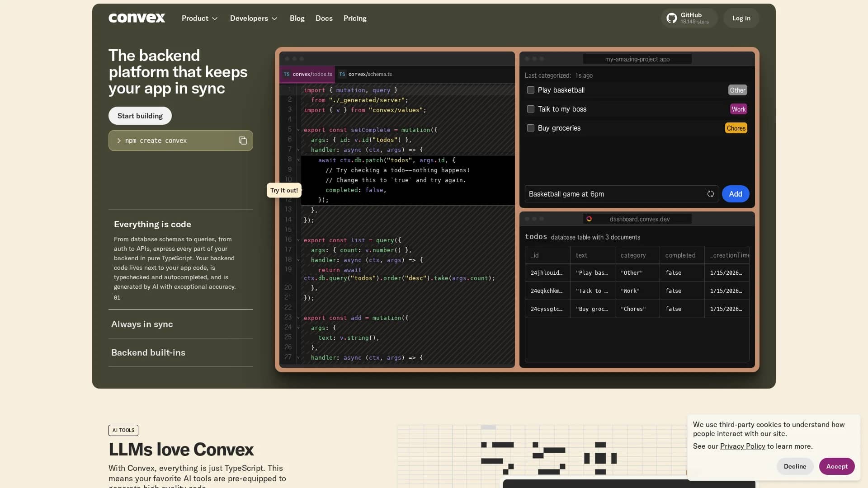The width and height of the screenshot is (868, 488).
Task: Open the Blog page
Action: [297, 18]
